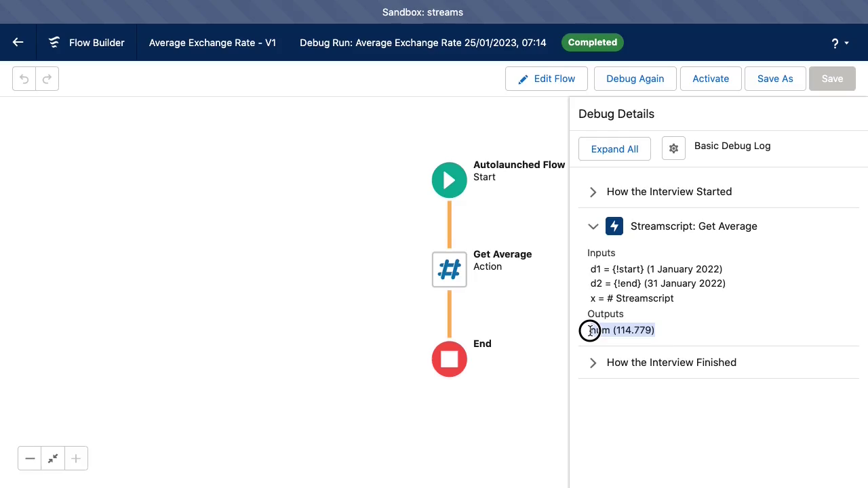Open debug log settings gear

pos(673,148)
